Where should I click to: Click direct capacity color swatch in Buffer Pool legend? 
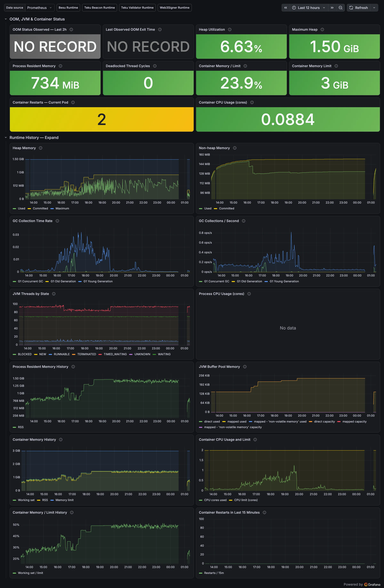point(310,421)
